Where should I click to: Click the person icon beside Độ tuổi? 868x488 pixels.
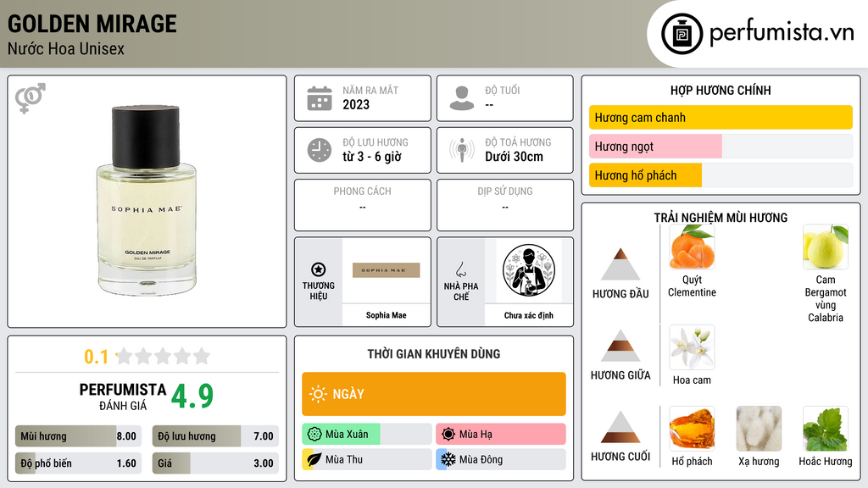coord(462,98)
